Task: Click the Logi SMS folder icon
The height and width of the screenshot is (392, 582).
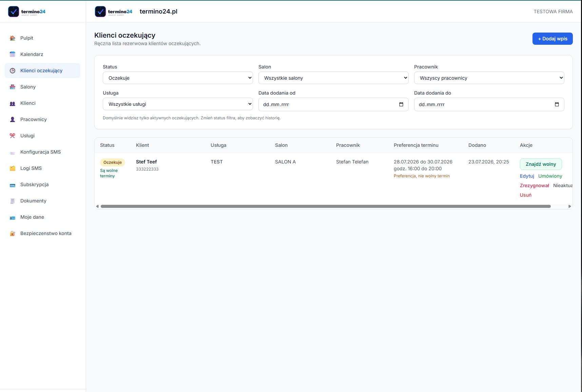Action: 13,168
